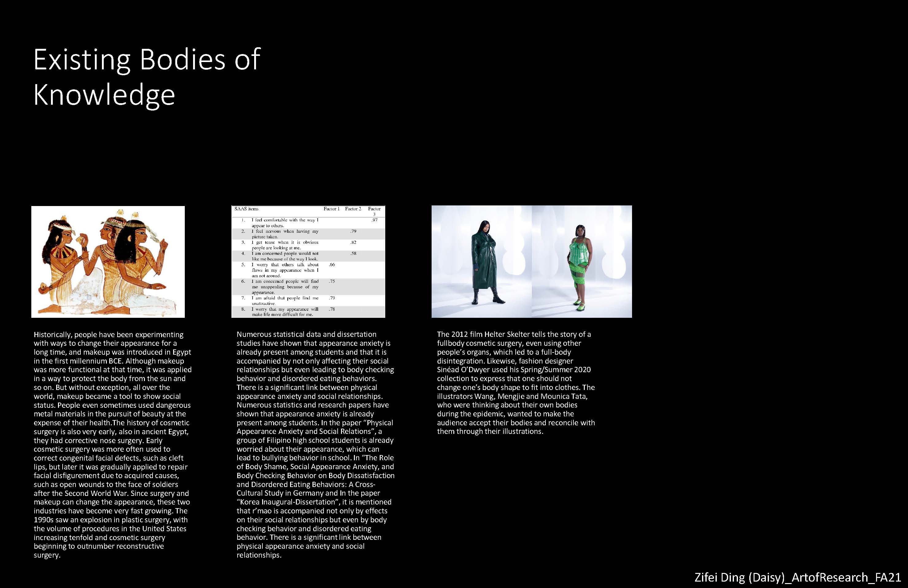Click the word 'Knowledge' in the title
This screenshot has height=588, width=908.
click(104, 95)
